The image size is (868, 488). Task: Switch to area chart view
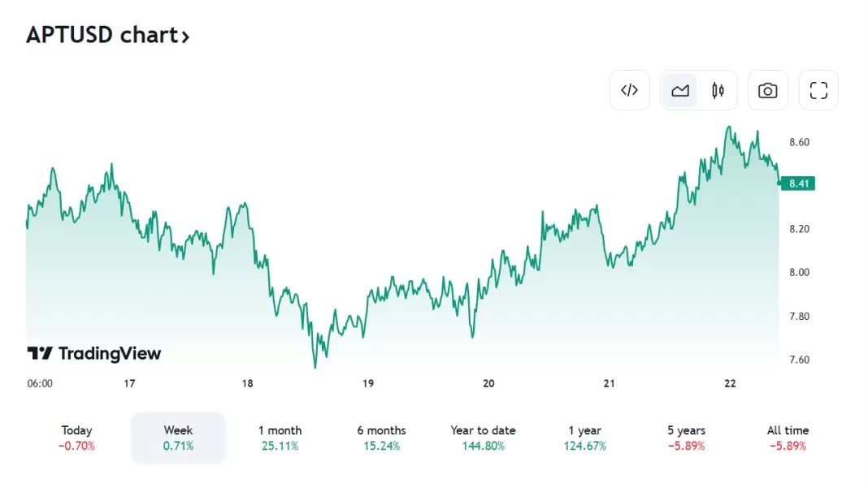point(680,90)
